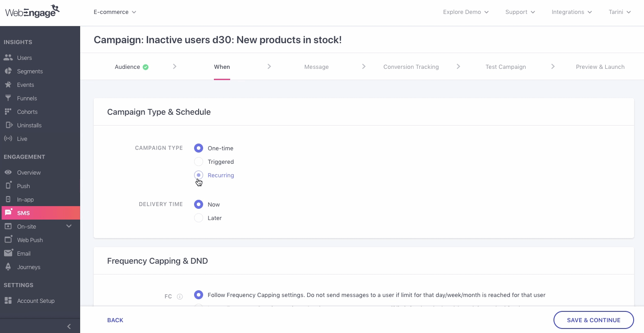Image resolution: width=644 pixels, height=333 pixels.
Task: Go to the Preview & Launch step
Action: coord(600,67)
